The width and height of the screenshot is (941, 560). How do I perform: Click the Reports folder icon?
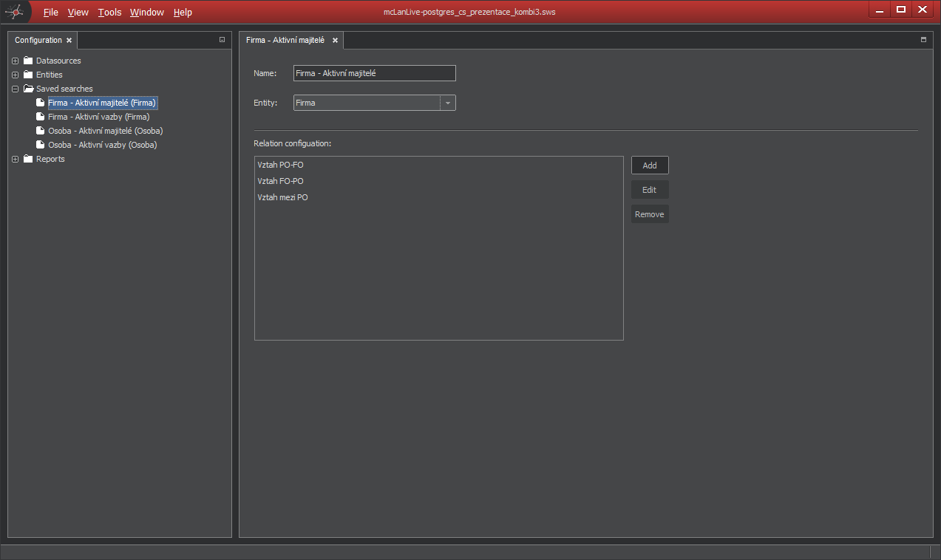click(x=28, y=159)
